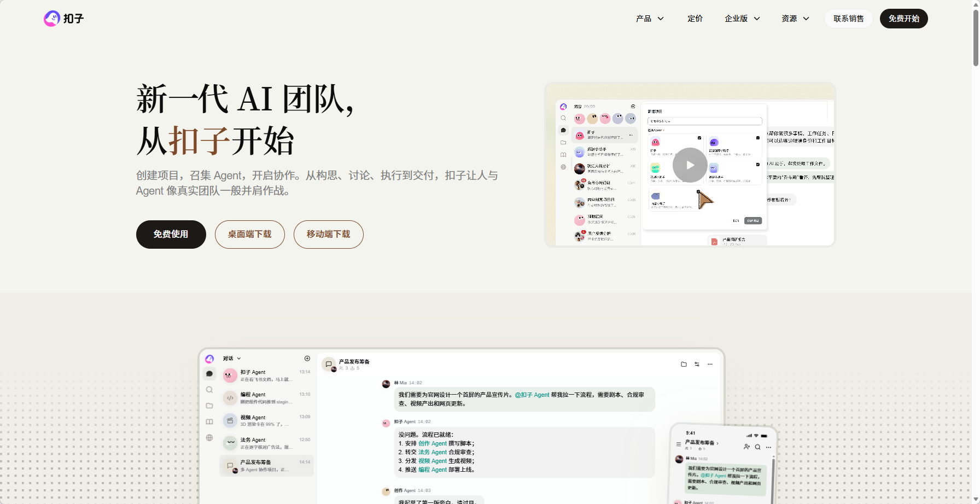The height and width of the screenshot is (504, 980).
Task: Click the Coze logo in the bottom app preview
Action: 209,359
